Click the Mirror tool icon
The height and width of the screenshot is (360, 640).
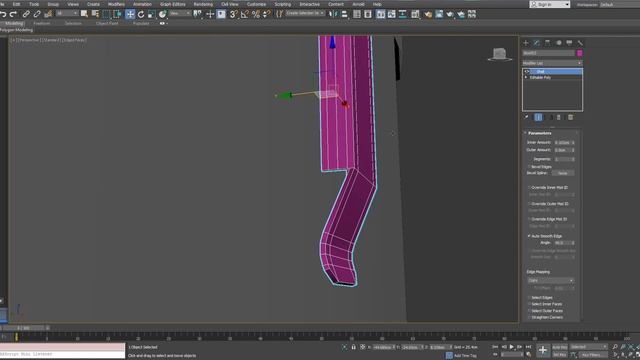coord(333,14)
